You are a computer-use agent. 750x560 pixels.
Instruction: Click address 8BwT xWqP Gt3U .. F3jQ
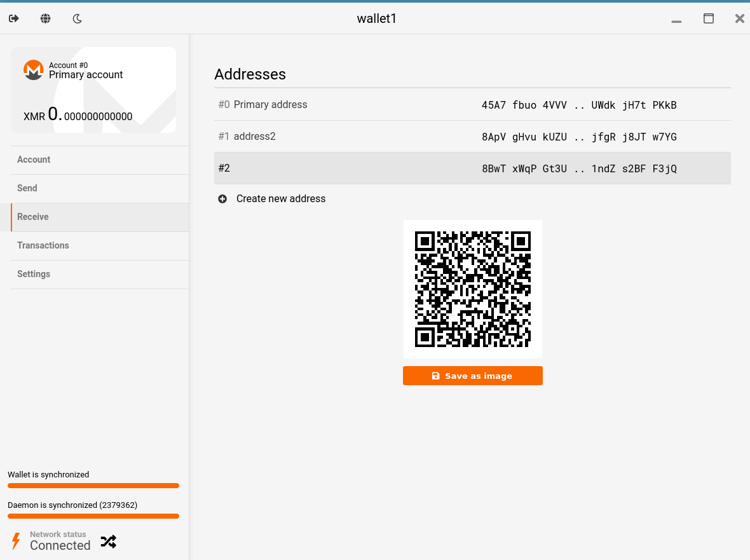tap(579, 169)
